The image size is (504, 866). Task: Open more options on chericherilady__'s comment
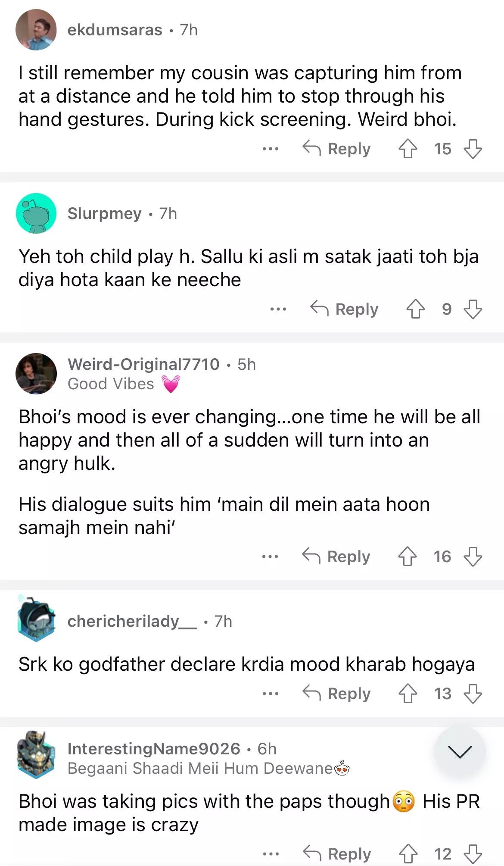pos(271,694)
